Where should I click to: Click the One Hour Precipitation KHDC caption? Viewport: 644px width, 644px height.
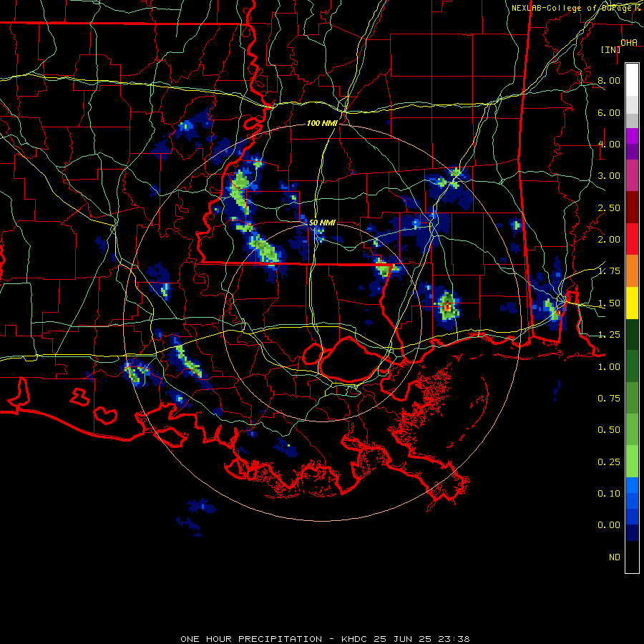(325, 639)
